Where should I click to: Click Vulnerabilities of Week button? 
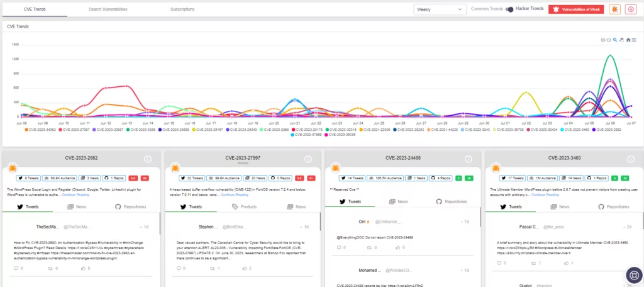(576, 9)
